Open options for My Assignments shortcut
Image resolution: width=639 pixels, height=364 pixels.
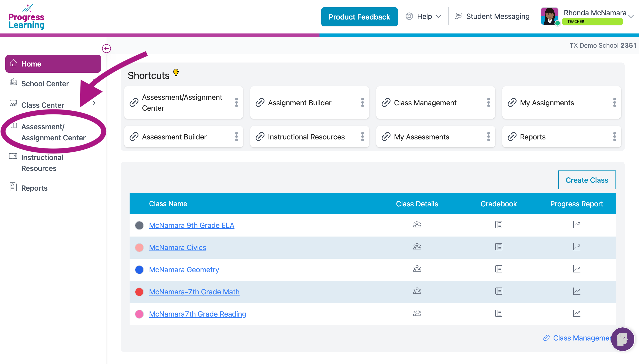[x=614, y=102]
